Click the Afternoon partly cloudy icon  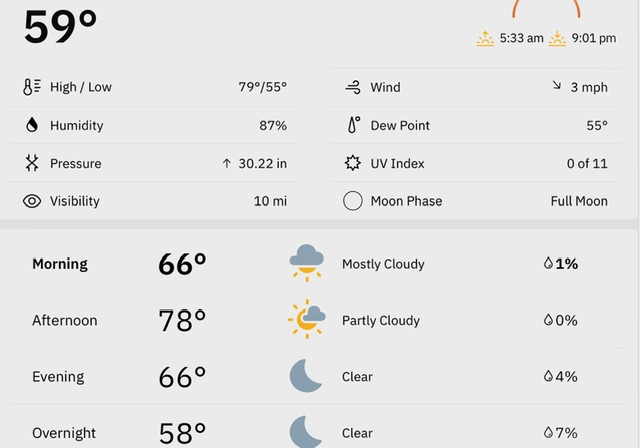click(x=307, y=319)
